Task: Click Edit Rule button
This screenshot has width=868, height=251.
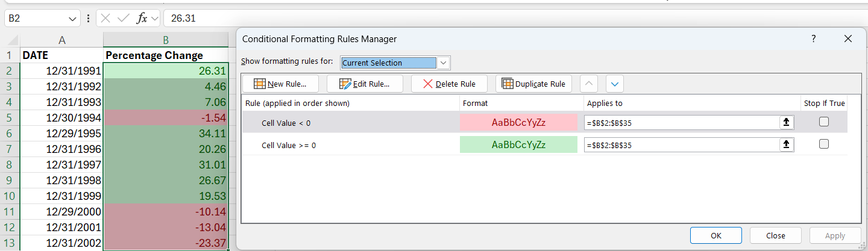Action: point(365,84)
